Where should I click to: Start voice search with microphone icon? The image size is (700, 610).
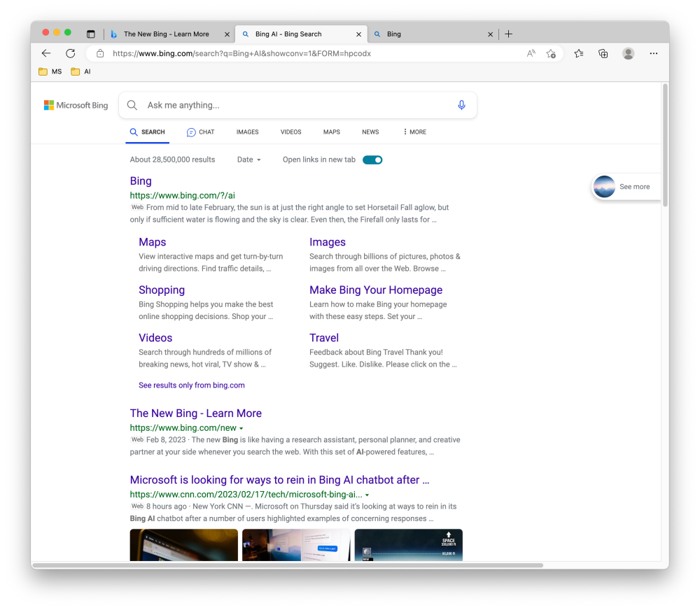pos(461,105)
